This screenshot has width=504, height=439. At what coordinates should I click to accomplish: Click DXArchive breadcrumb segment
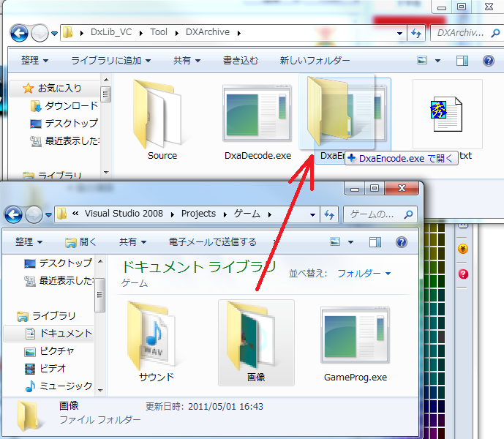click(208, 32)
